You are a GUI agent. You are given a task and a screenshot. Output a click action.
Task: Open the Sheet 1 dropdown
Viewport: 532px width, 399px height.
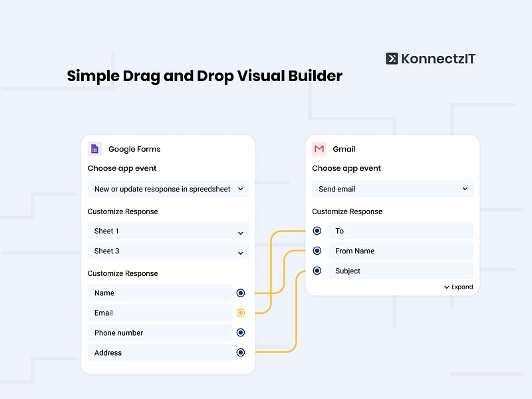168,231
